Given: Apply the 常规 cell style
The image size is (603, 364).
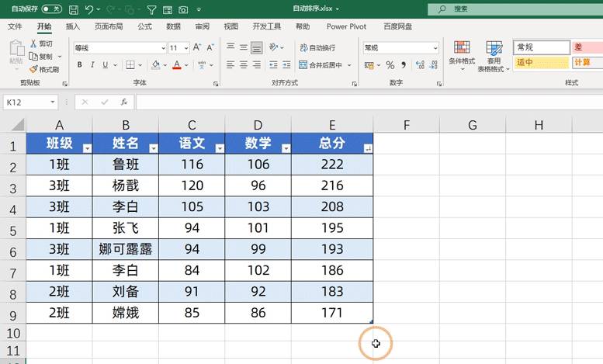Looking at the screenshot, I should pyautogui.click(x=542, y=47).
